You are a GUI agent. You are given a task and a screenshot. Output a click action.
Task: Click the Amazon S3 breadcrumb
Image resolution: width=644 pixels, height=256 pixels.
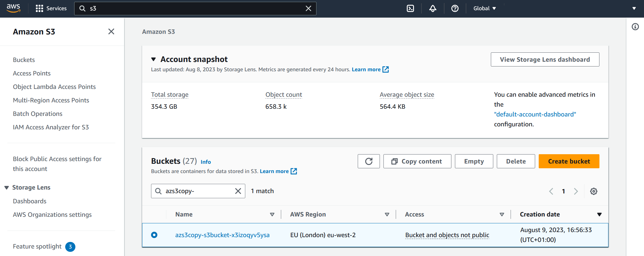pos(159,32)
